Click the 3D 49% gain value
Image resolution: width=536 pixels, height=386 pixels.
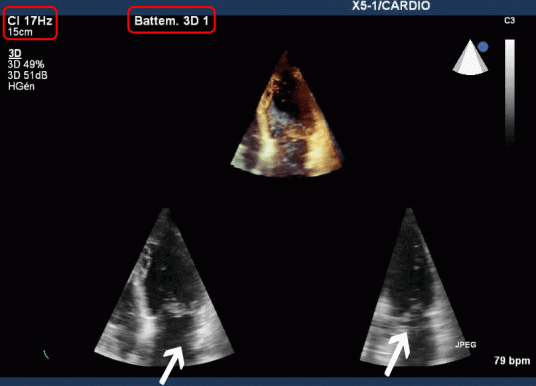(x=26, y=64)
